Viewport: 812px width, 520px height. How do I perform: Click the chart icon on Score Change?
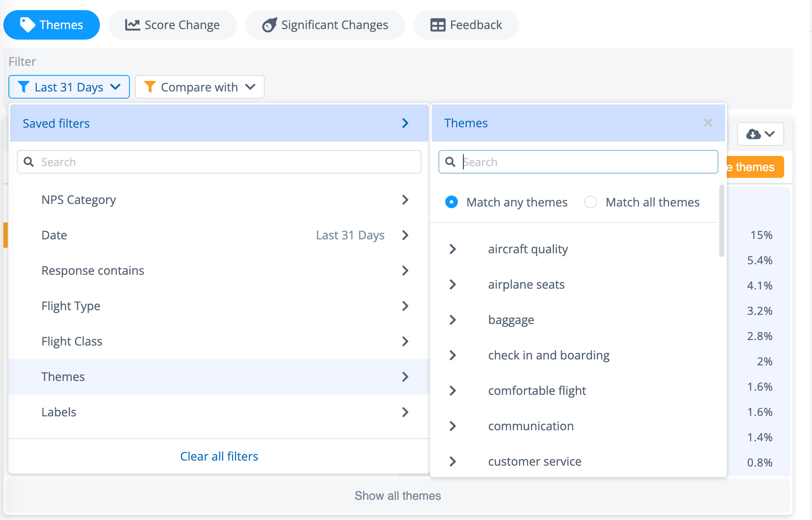click(x=132, y=25)
